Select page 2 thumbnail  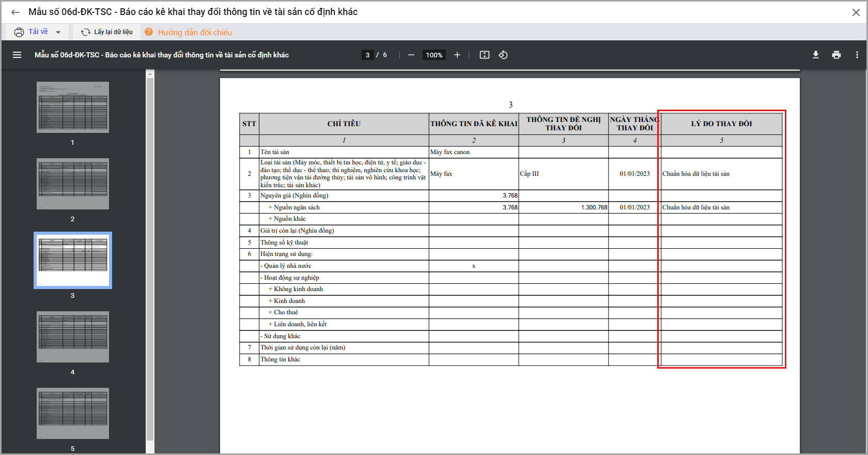point(73,184)
